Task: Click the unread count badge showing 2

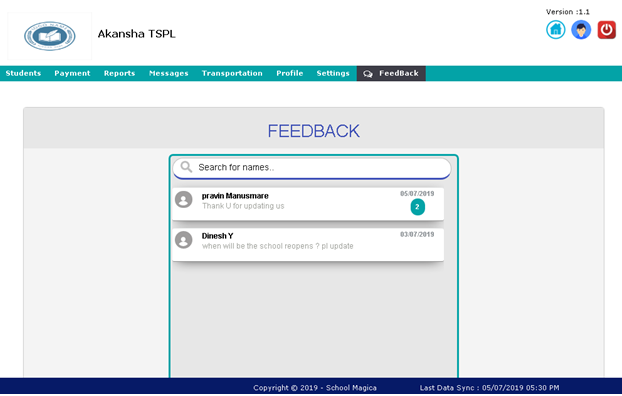Action: (x=417, y=207)
